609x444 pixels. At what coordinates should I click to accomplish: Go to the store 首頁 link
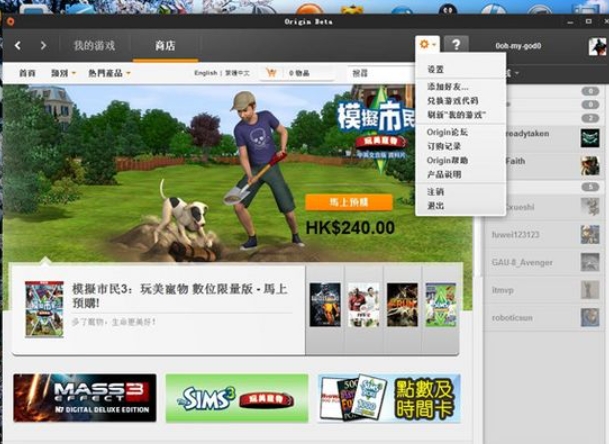pos(27,73)
